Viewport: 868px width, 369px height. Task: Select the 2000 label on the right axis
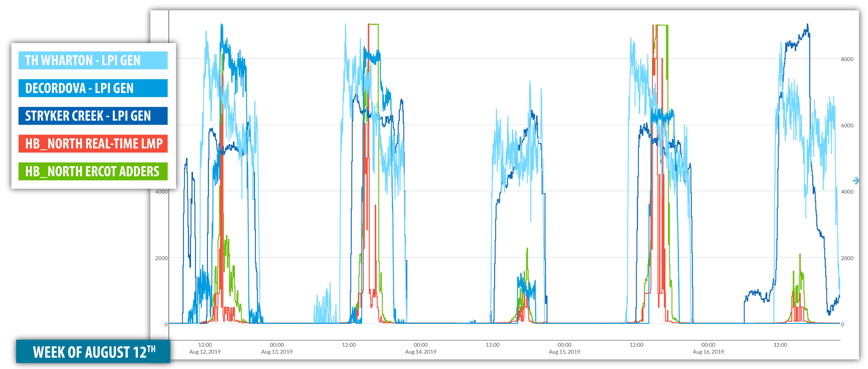[847, 258]
